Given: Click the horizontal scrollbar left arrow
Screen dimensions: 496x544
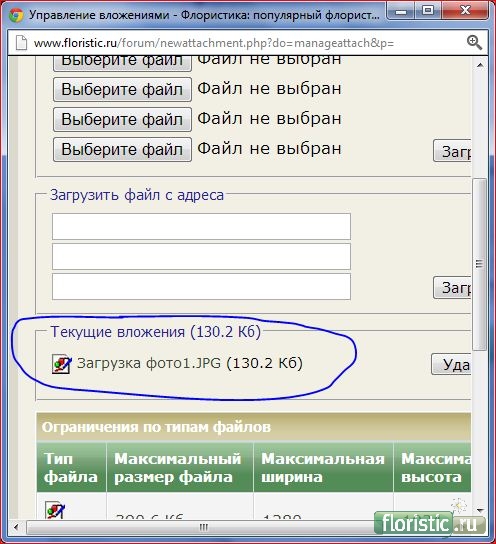Looking at the screenshot, I should (x=16, y=527).
